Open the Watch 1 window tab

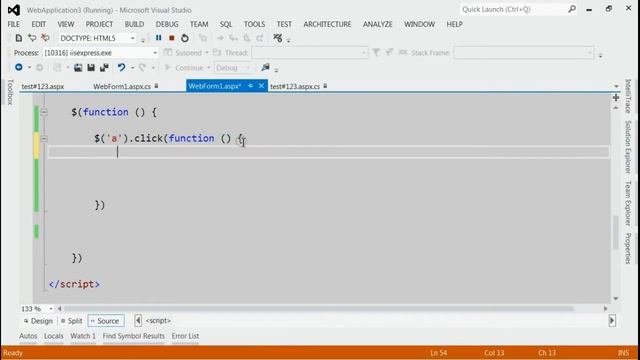click(83, 336)
